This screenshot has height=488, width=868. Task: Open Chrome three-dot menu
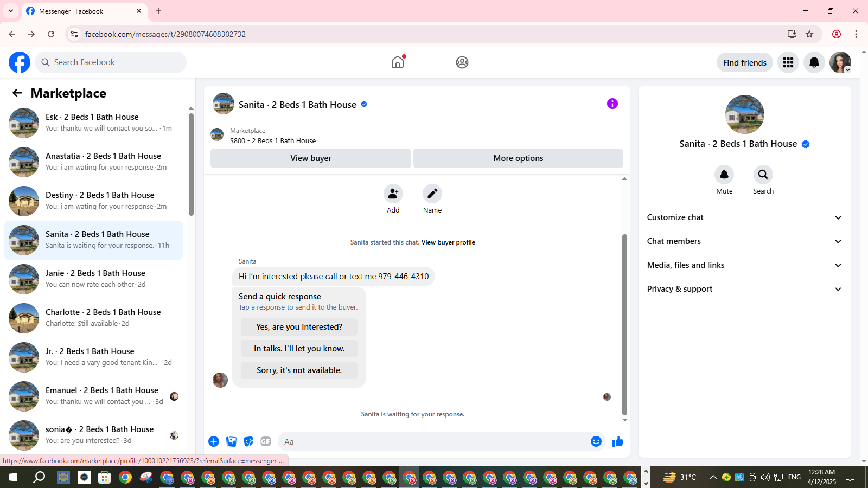[856, 34]
